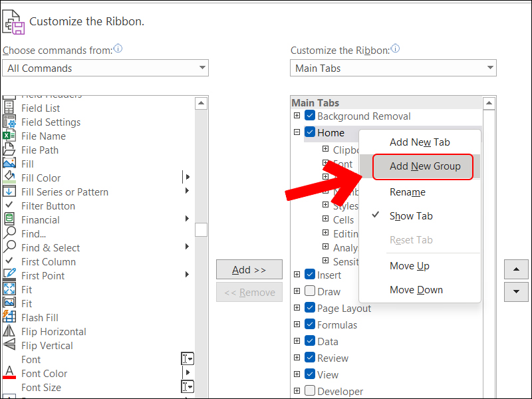Viewport: 532px width, 399px height.
Task: Click the Add >> button
Action: (x=249, y=270)
